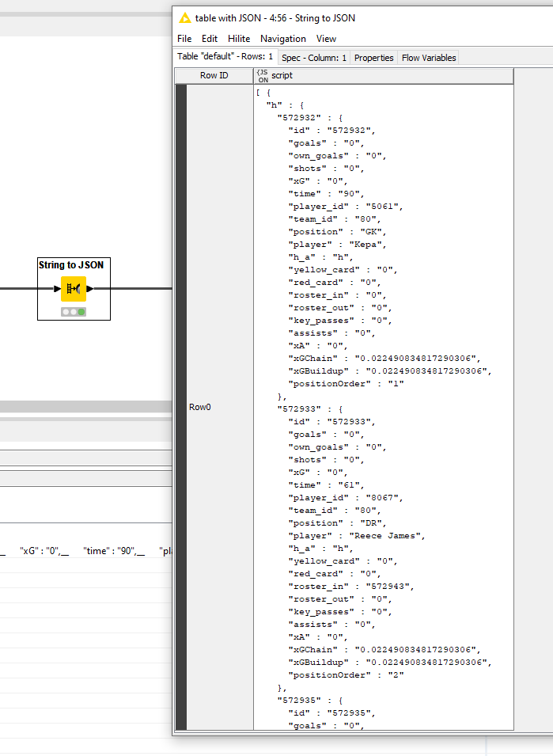Click the Row ID column header
Screen dimensions: 553x756
pyautogui.click(x=214, y=75)
